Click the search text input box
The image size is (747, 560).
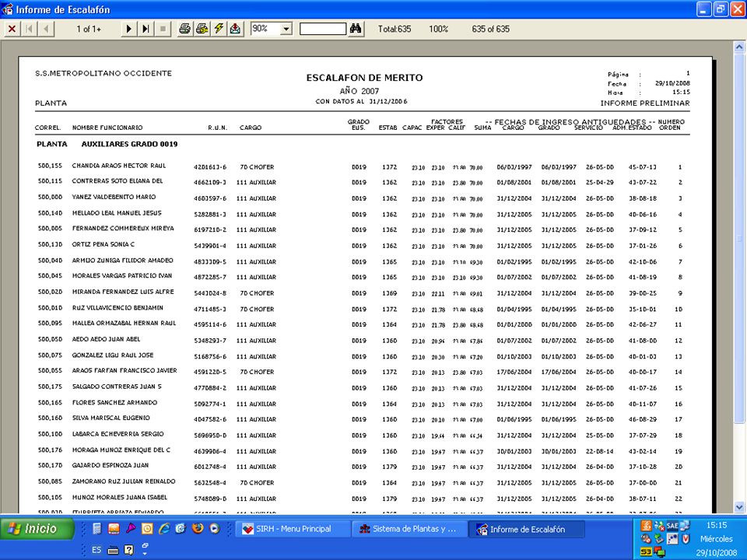click(322, 29)
